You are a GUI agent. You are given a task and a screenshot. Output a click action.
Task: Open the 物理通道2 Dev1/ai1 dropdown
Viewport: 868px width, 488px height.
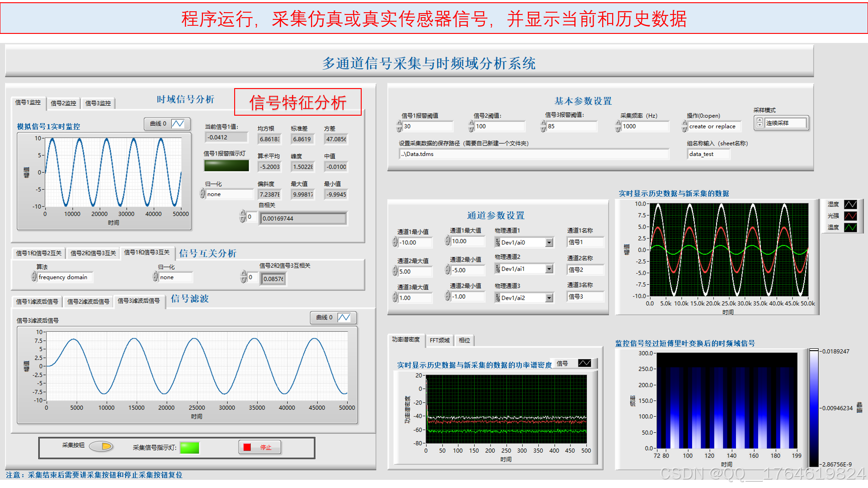(x=549, y=269)
